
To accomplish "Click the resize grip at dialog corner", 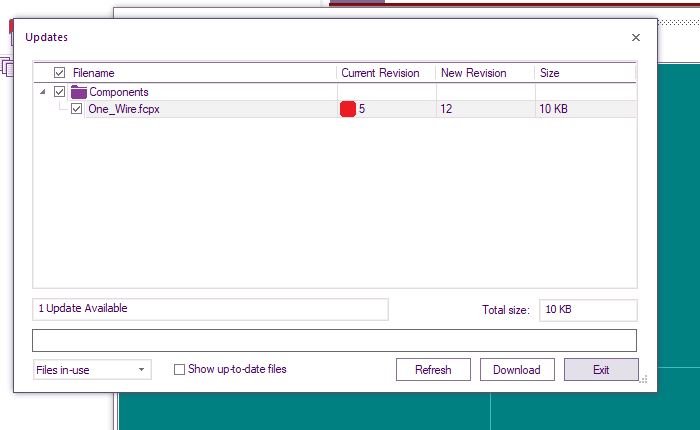I will pyautogui.click(x=643, y=379).
